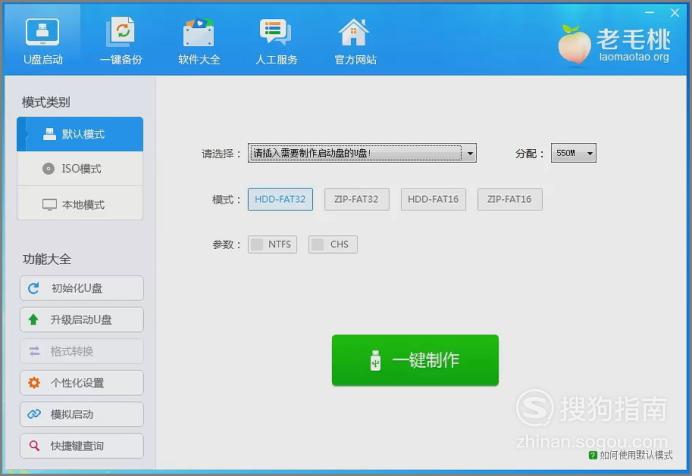Screen dimensions: 692x476
Task: Open 个性化设置 settings button
Action: 82,382
